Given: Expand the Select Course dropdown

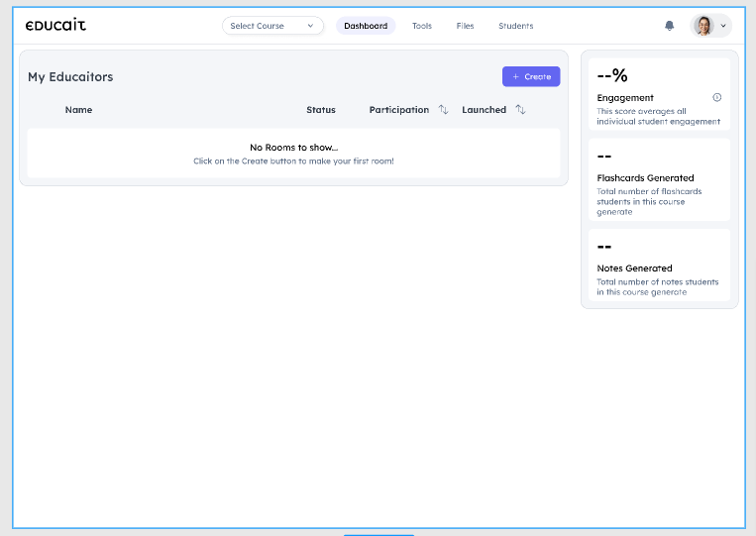Looking at the screenshot, I should pyautogui.click(x=272, y=26).
